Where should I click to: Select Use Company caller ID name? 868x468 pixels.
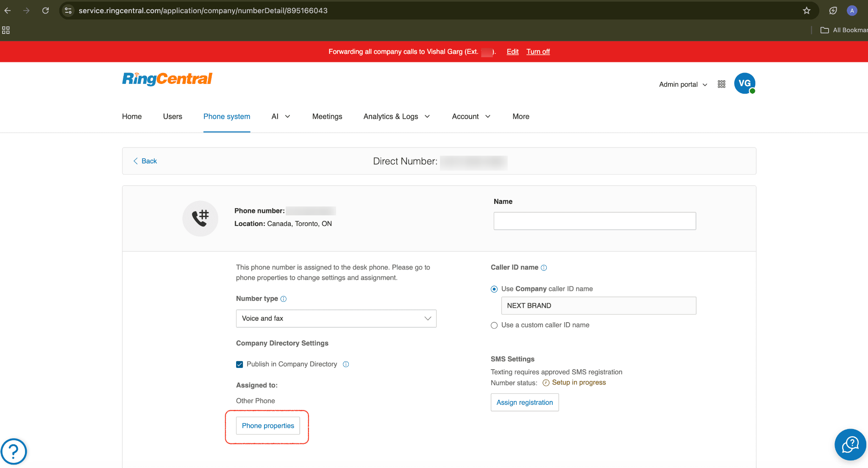494,289
